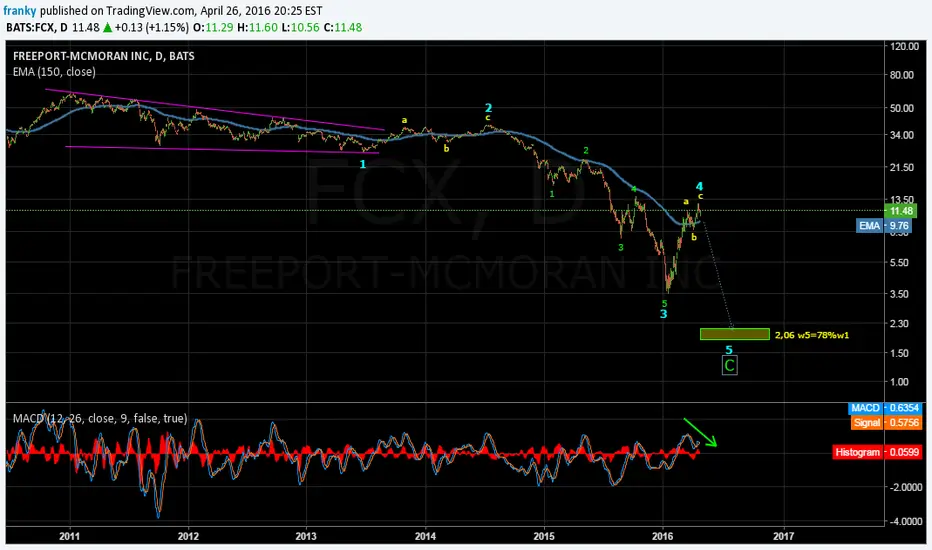932x550 pixels.
Task: Click the blue EMA 9.76 axis tag
Action: tap(883, 226)
